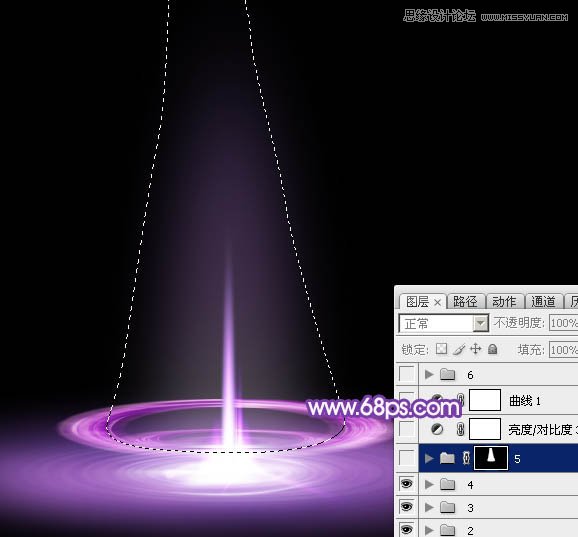Show the 曲线 1 layer visibility box
This screenshot has width=578, height=537.
[406, 400]
